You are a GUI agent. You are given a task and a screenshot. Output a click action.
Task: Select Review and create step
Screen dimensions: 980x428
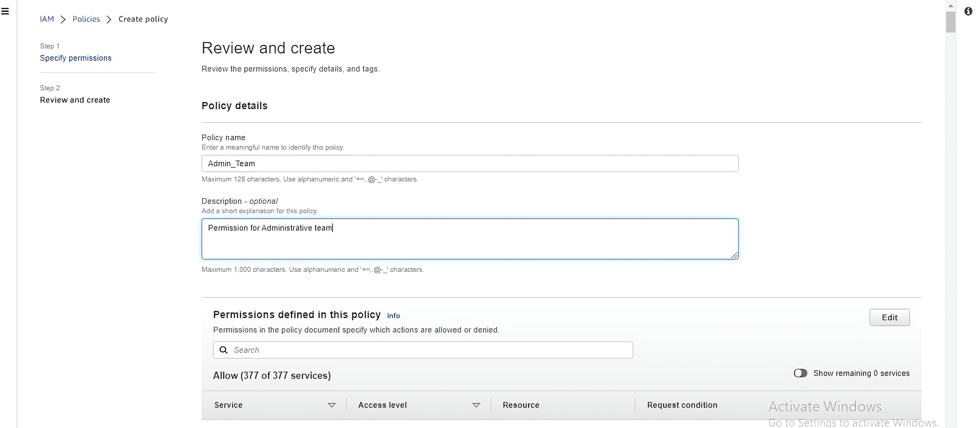(x=75, y=100)
